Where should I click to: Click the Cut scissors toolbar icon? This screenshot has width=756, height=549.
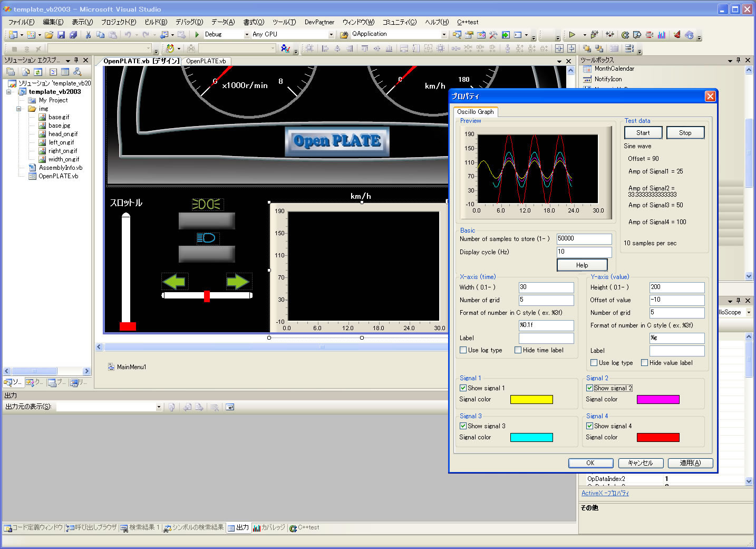pyautogui.click(x=88, y=35)
